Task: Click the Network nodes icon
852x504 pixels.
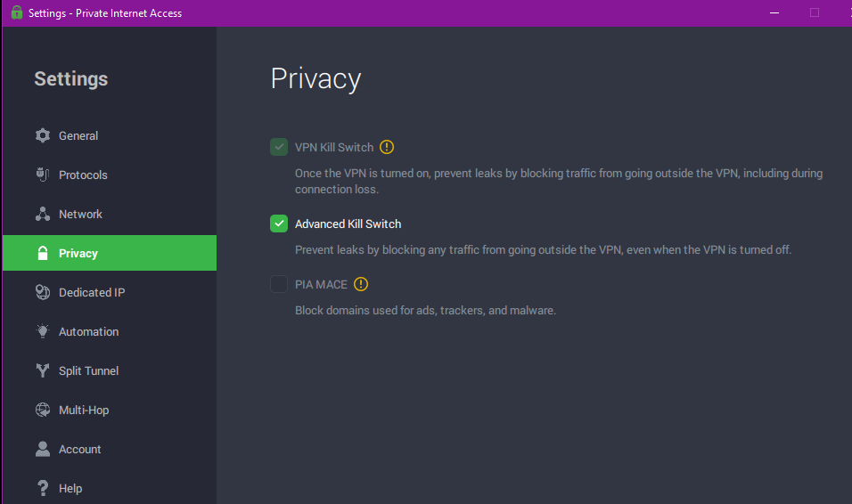Action: click(43, 214)
